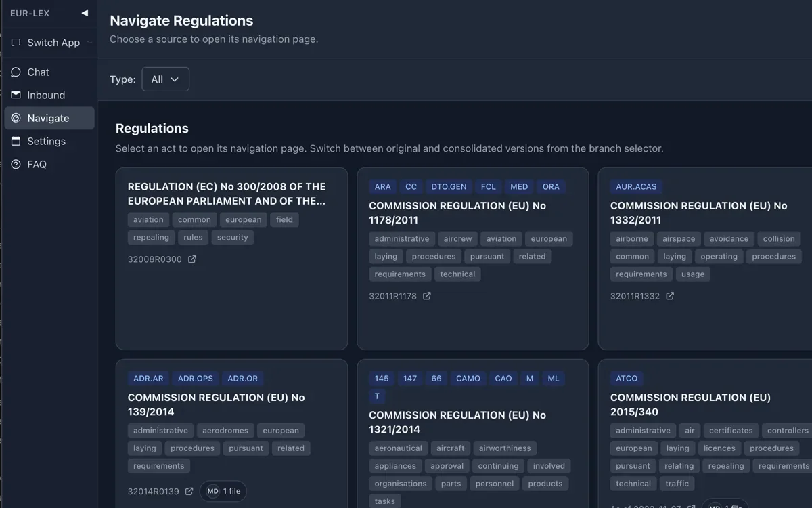The height and width of the screenshot is (508, 812).
Task: Open Regulation (EC) No 300/2008 card title
Action: point(227,194)
